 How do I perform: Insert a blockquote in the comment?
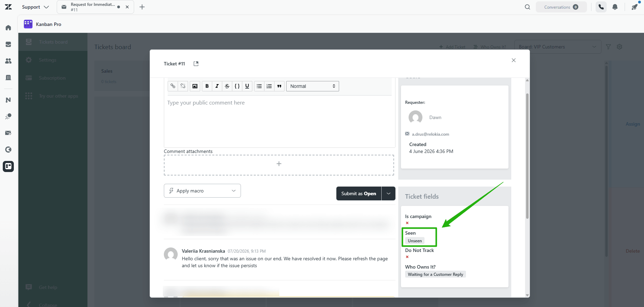pyautogui.click(x=279, y=86)
